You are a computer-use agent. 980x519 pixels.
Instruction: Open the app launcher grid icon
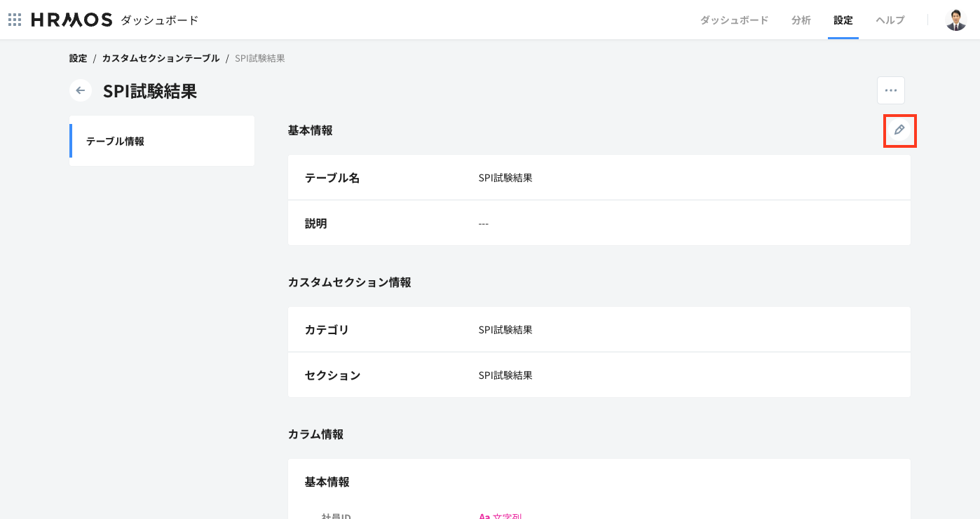pos(14,19)
